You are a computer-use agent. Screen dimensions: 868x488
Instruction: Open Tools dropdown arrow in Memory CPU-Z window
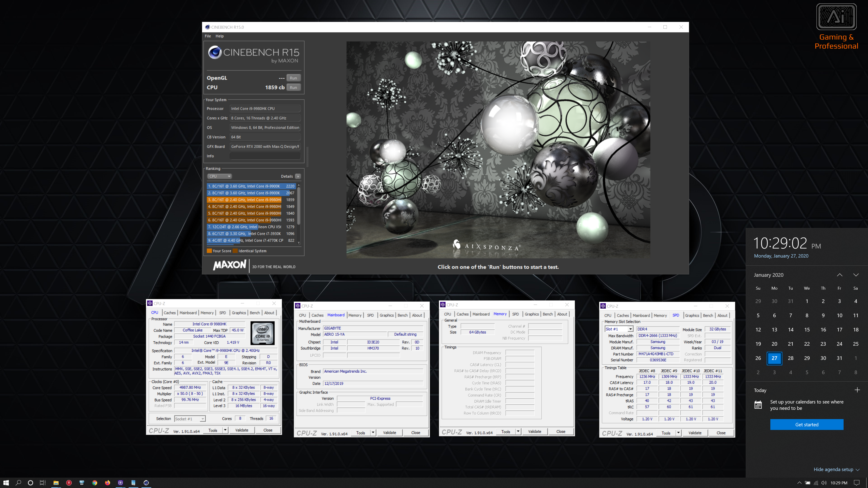click(518, 432)
